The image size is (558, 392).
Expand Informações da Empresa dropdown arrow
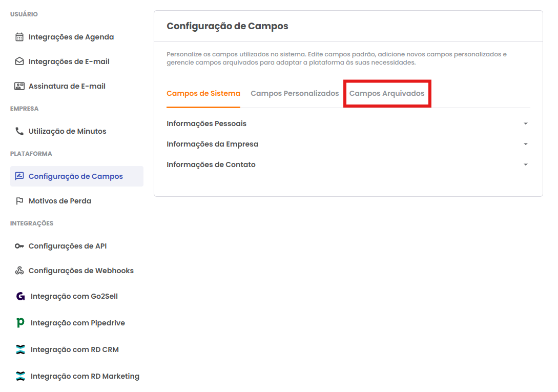click(525, 144)
